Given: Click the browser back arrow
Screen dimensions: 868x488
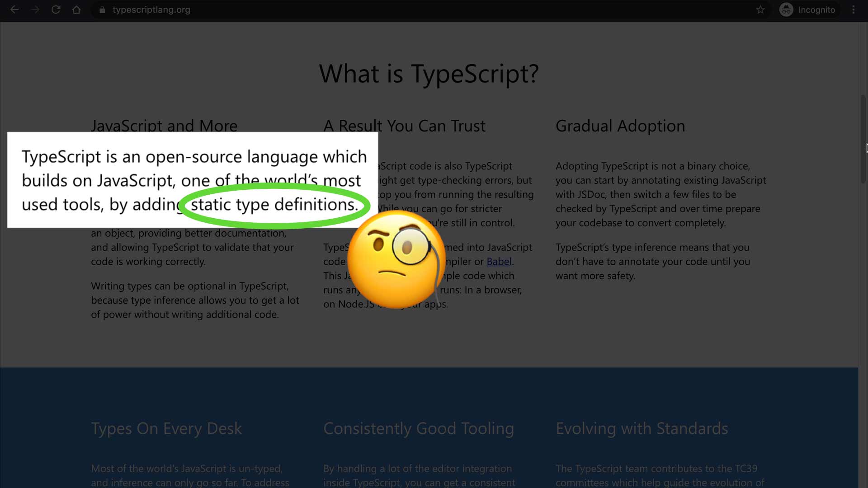Looking at the screenshot, I should pyautogui.click(x=14, y=9).
